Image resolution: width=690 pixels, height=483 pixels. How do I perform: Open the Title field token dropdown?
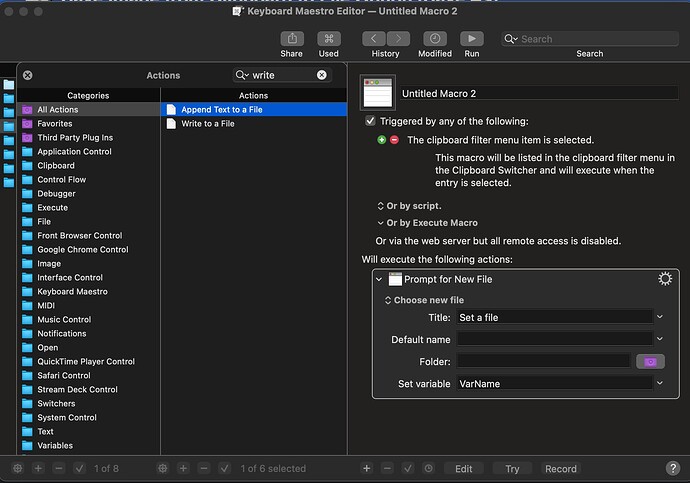660,317
